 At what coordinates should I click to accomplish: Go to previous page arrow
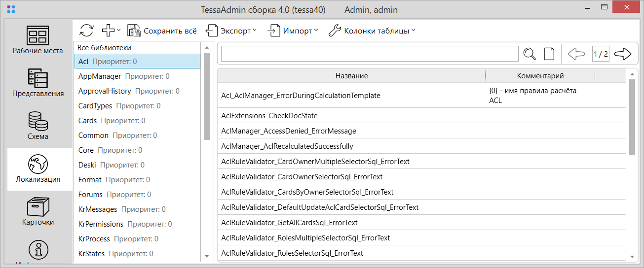[576, 54]
